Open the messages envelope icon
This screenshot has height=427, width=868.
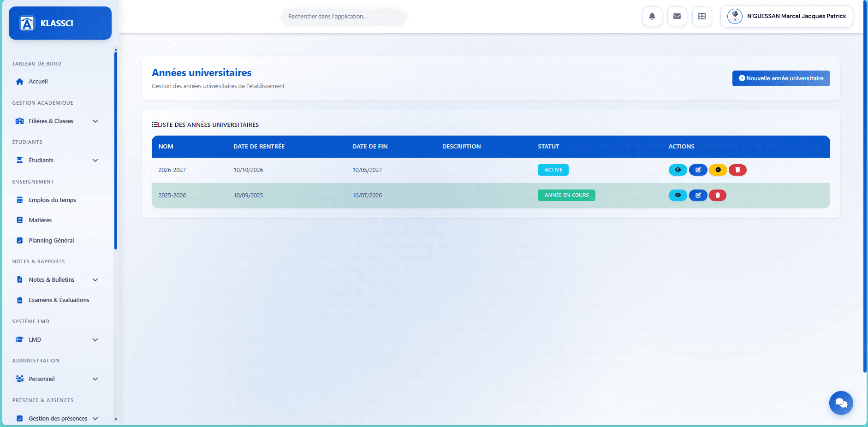tap(677, 17)
